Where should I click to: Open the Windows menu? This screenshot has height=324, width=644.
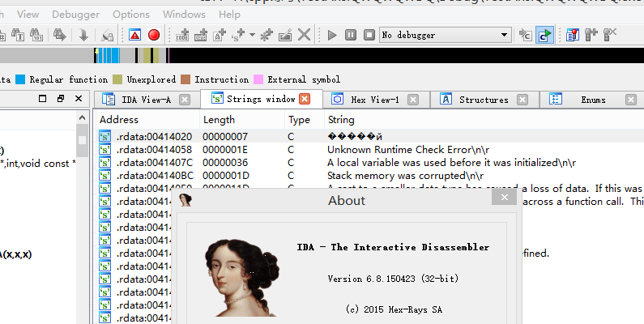coord(184,15)
